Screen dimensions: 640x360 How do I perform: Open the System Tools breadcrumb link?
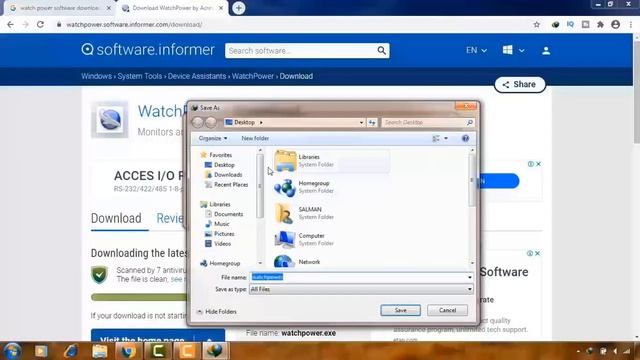pos(140,76)
